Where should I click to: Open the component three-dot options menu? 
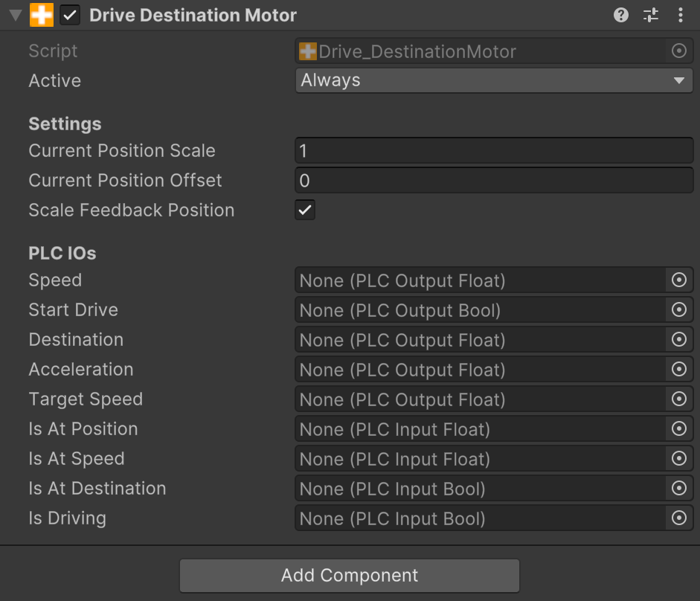click(681, 16)
